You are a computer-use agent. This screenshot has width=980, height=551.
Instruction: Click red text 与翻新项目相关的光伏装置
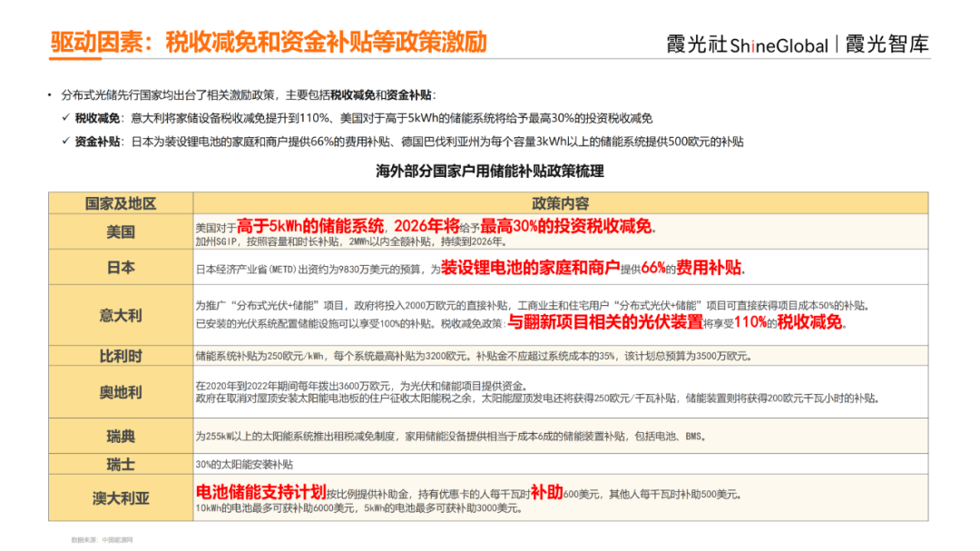pyautogui.click(x=605, y=322)
